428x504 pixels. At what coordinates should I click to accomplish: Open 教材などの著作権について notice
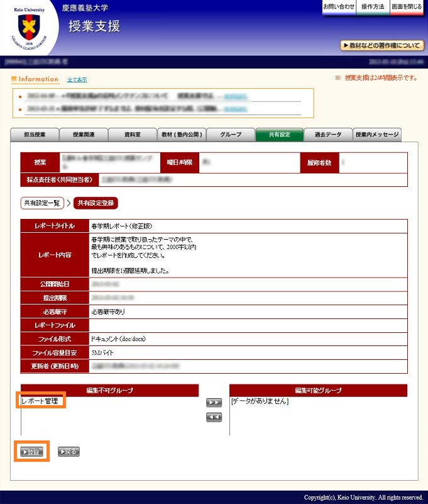pyautogui.click(x=382, y=45)
